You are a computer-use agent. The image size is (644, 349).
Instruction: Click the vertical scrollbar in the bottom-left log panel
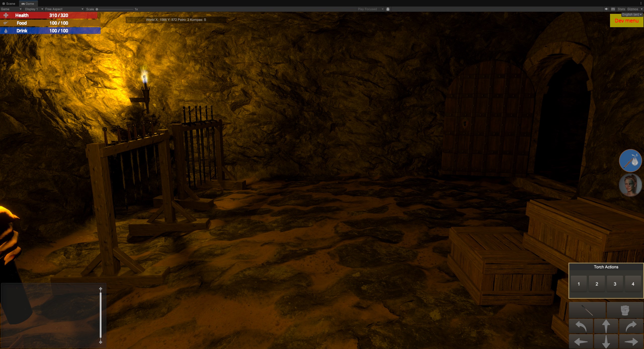(101, 315)
